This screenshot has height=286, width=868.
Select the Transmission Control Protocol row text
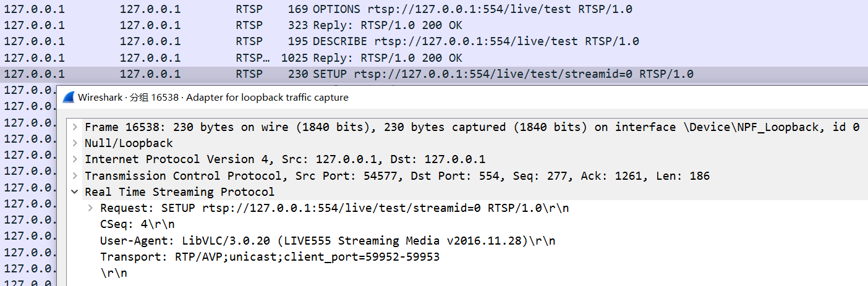[x=397, y=176]
